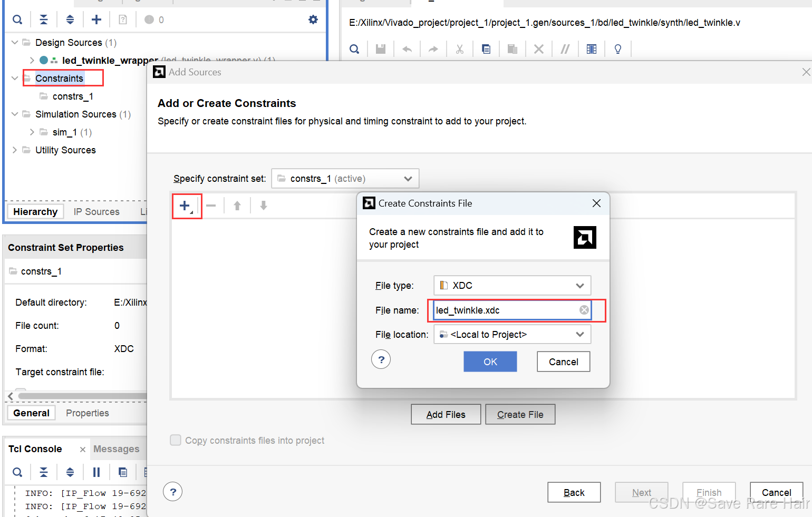Click search icon in Tcl Console

click(17, 472)
